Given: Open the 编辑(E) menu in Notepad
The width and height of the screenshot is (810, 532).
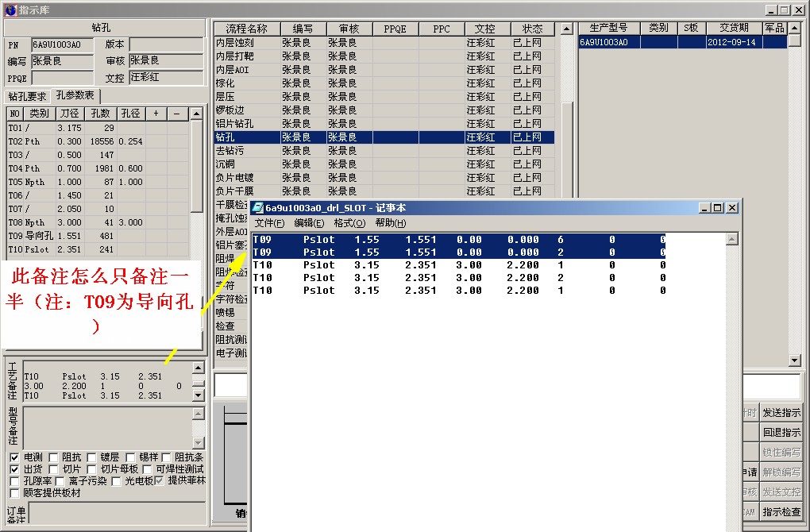Looking at the screenshot, I should [309, 222].
